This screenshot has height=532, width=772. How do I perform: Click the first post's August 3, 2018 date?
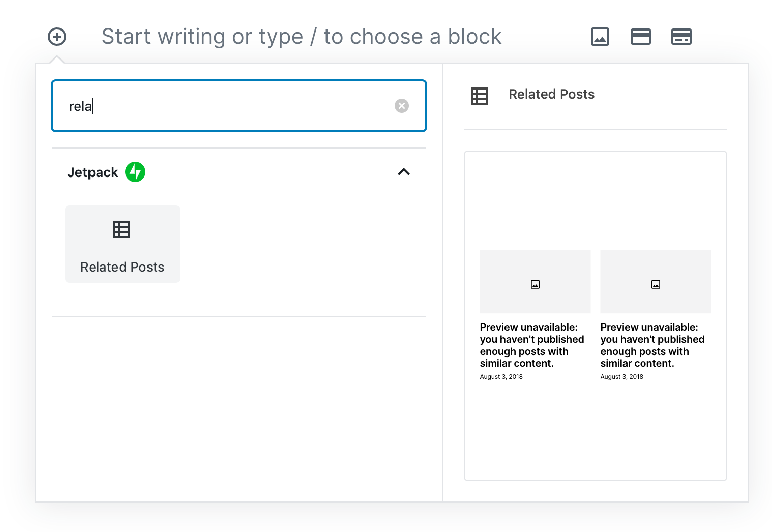501,377
